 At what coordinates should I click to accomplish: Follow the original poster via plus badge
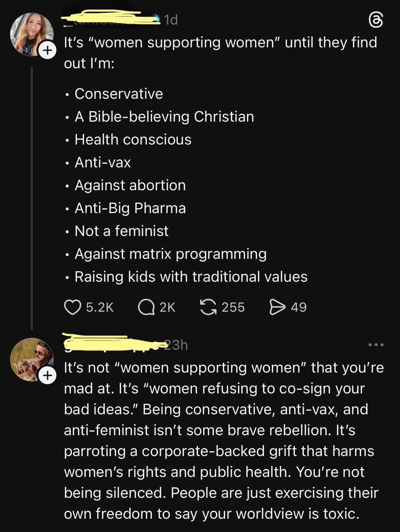pos(48,50)
